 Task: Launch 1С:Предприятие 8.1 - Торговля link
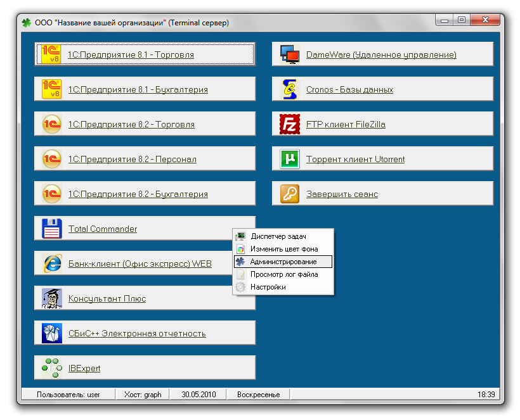(131, 54)
